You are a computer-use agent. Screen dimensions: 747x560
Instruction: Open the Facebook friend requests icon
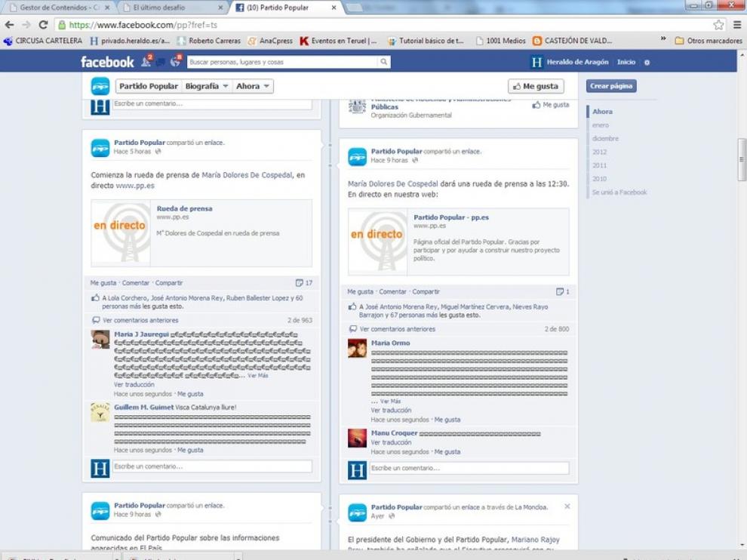146,61
